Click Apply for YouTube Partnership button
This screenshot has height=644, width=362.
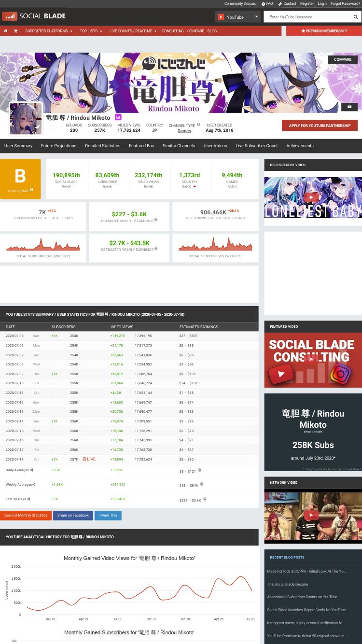pyautogui.click(x=320, y=126)
